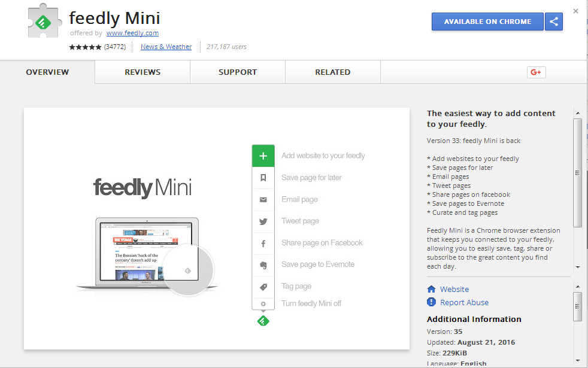Click the Facebook share icon
This screenshot has width=588, height=368.
point(263,243)
